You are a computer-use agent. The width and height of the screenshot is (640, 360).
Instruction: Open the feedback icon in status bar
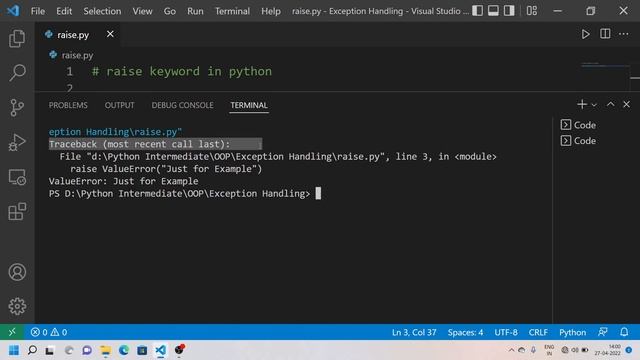(x=602, y=332)
